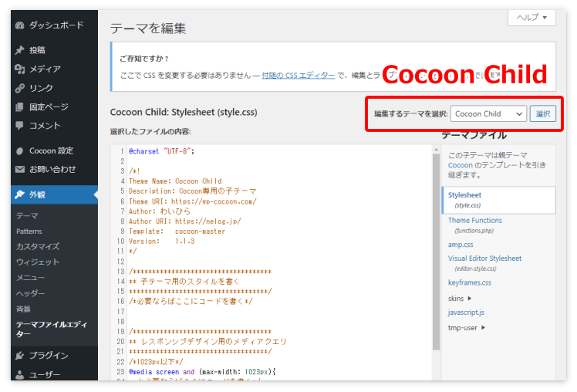
Task: Click code line "Theme Name: Cocoon Child"
Action: [x=175, y=181]
